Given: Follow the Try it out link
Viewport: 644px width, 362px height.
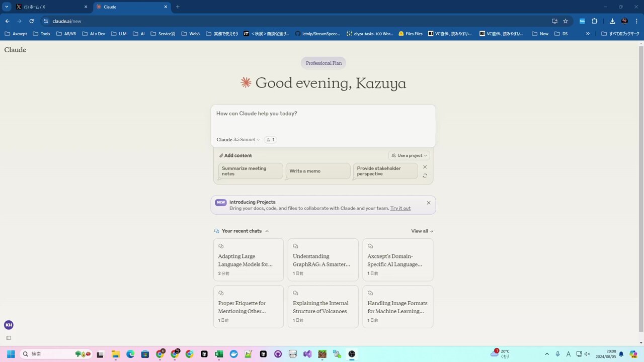Looking at the screenshot, I should (x=400, y=208).
